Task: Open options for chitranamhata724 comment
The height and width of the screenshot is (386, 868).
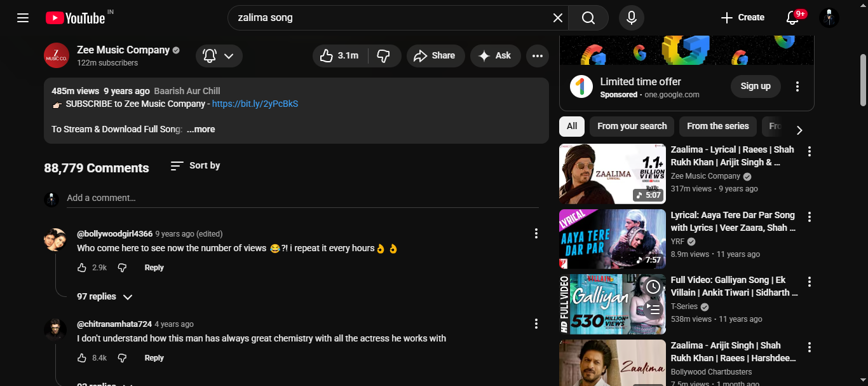Action: click(536, 324)
